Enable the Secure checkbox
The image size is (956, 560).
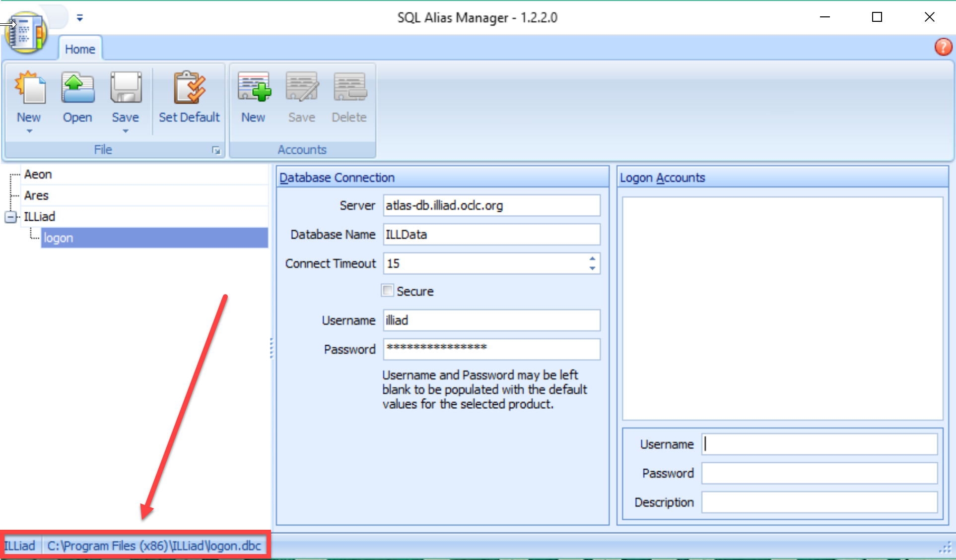tap(387, 291)
